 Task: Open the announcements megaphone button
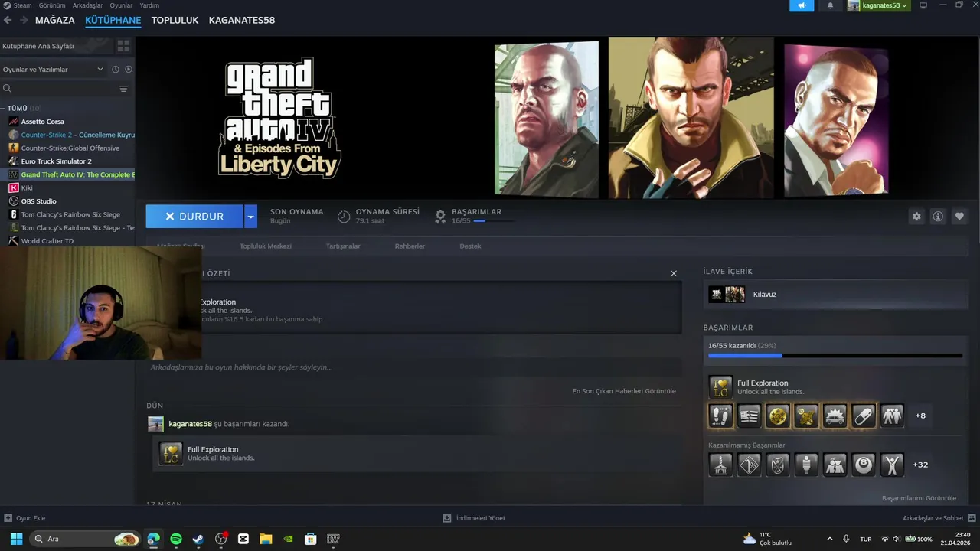tap(802, 5)
